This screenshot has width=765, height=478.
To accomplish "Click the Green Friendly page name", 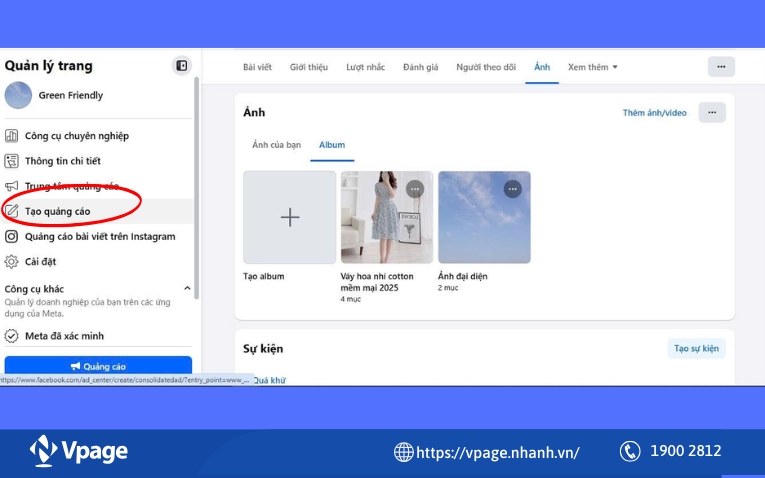I will click(x=71, y=95).
